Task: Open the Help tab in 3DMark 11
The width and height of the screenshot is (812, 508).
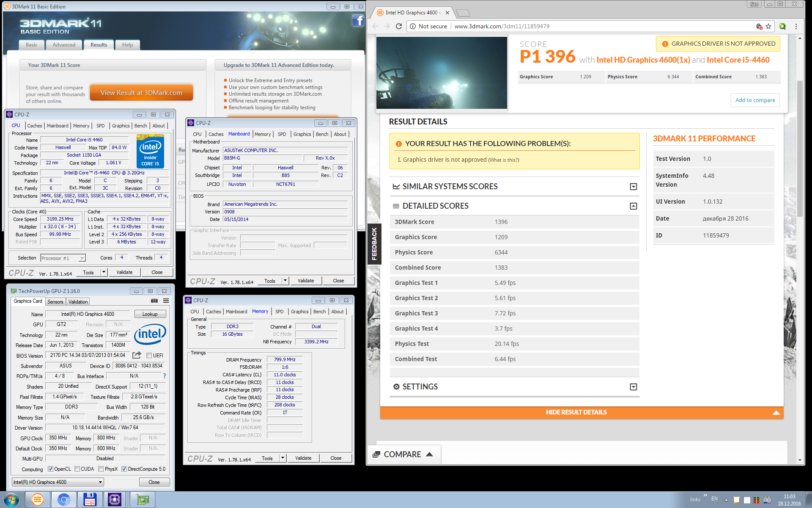Action: click(127, 45)
